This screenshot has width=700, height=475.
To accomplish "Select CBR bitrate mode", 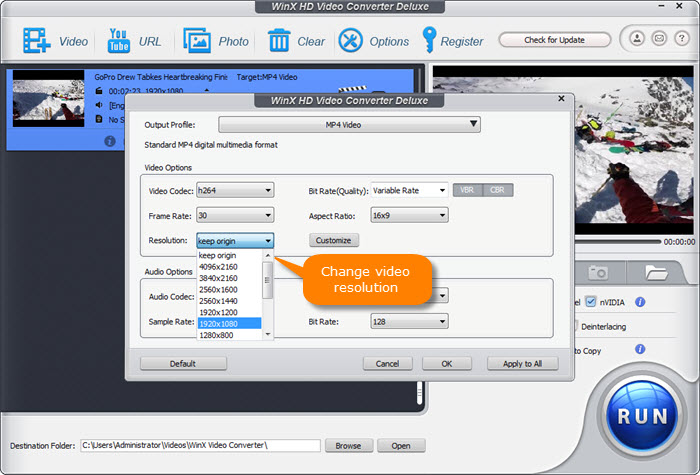I will [x=498, y=190].
